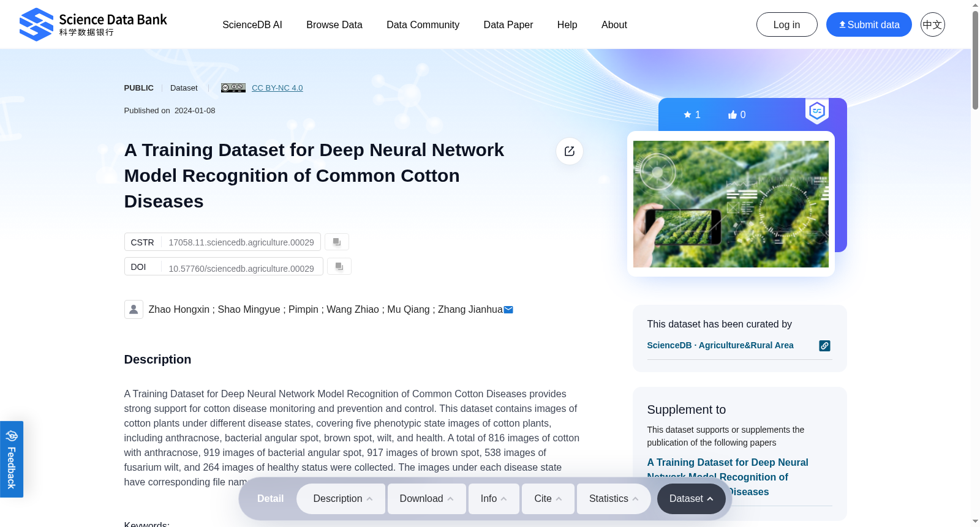Click the author avatar icon
This screenshot has width=980, height=527.
[134, 309]
